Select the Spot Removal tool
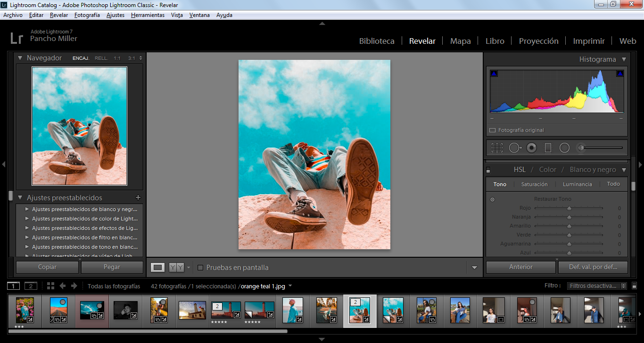Screen dimensions: 644x343 (515, 148)
